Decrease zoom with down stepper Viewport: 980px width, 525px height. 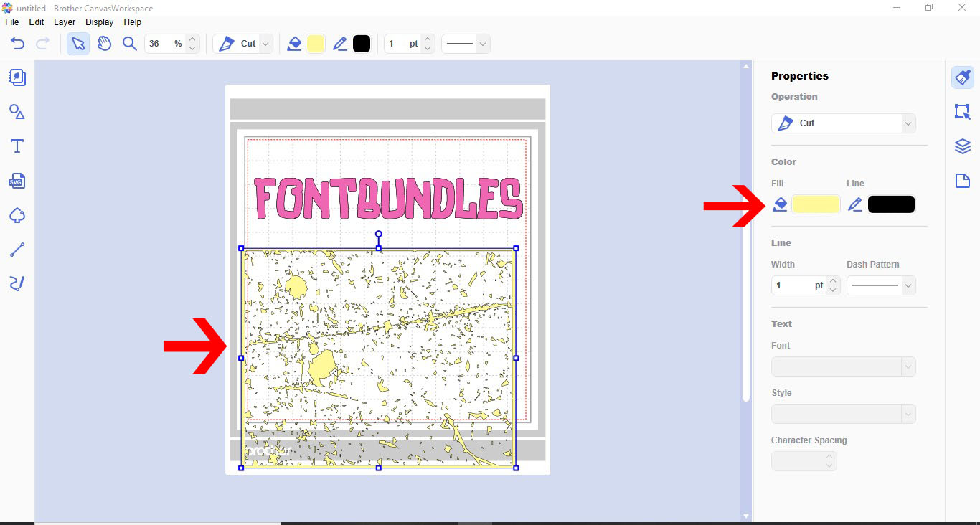192,49
